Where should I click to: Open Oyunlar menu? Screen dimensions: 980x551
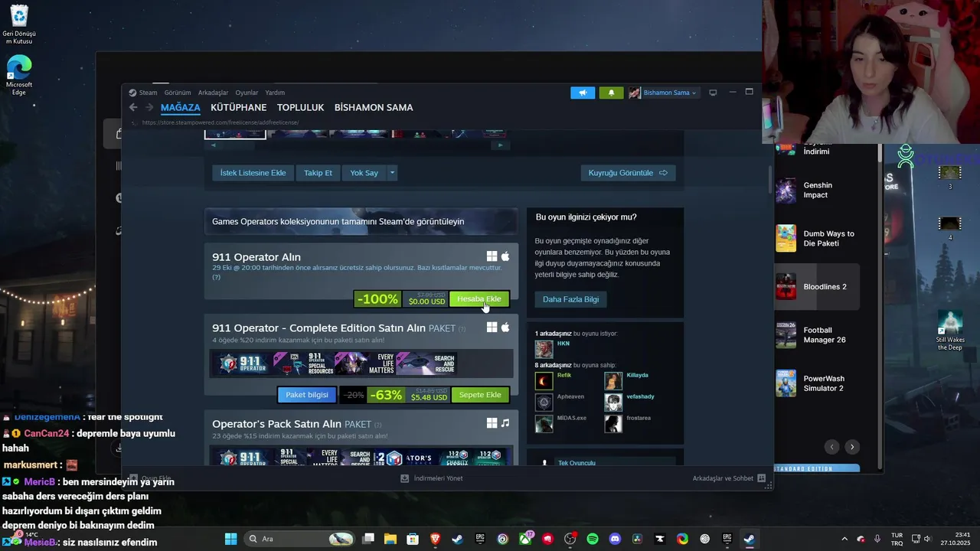[247, 93]
